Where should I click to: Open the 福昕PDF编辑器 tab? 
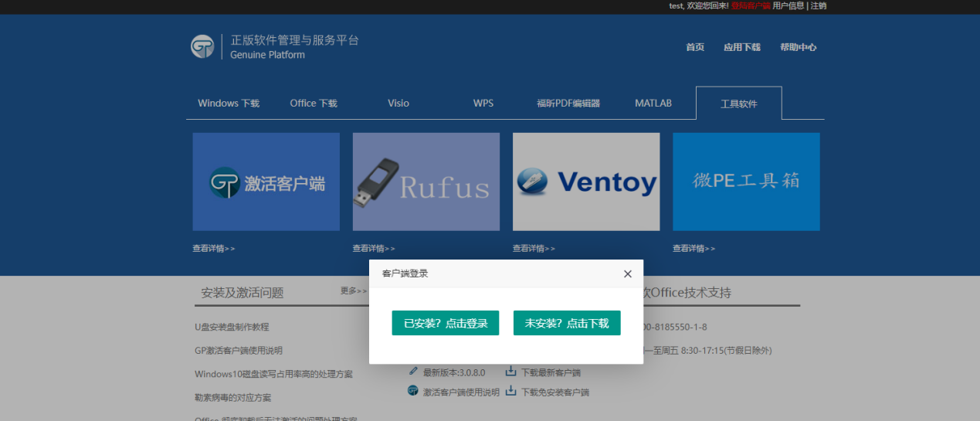pos(568,104)
